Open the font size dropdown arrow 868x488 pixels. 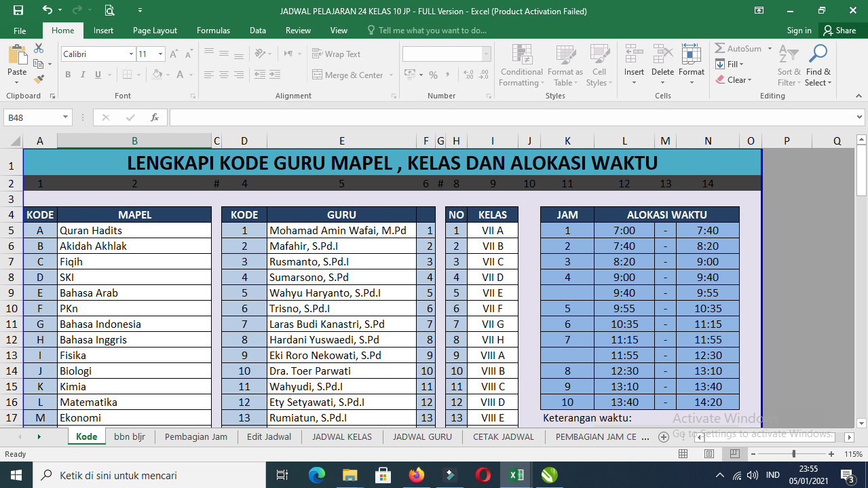pos(161,54)
